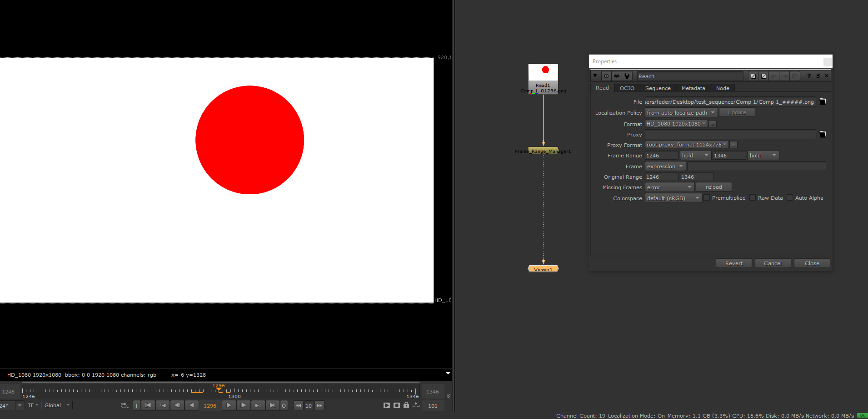Click the wrench icon in the Read1 properties header

(627, 76)
